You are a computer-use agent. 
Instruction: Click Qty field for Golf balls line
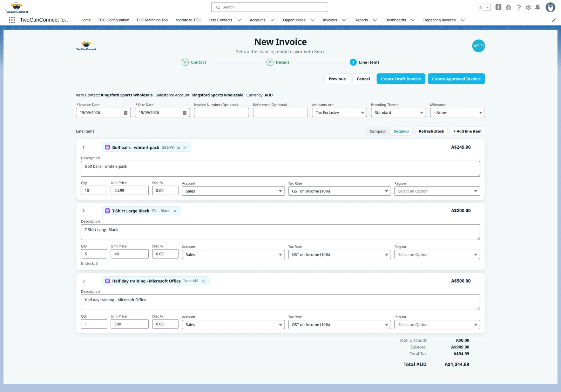pos(94,191)
